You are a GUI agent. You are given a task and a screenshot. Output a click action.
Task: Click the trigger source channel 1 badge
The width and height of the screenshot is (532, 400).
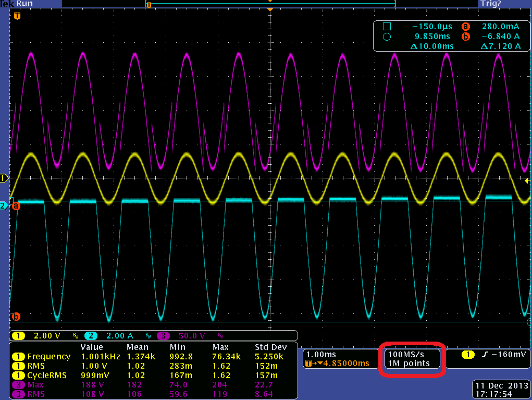[468, 355]
